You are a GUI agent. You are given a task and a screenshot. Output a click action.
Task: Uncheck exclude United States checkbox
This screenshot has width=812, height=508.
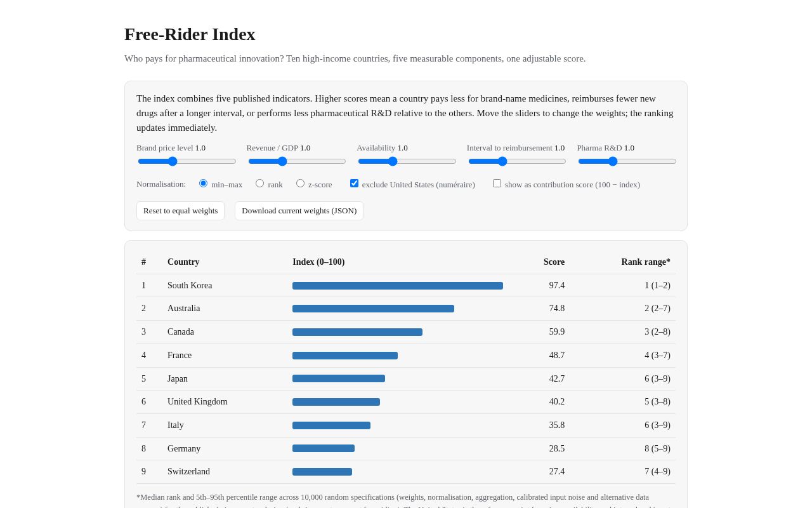pos(354,184)
